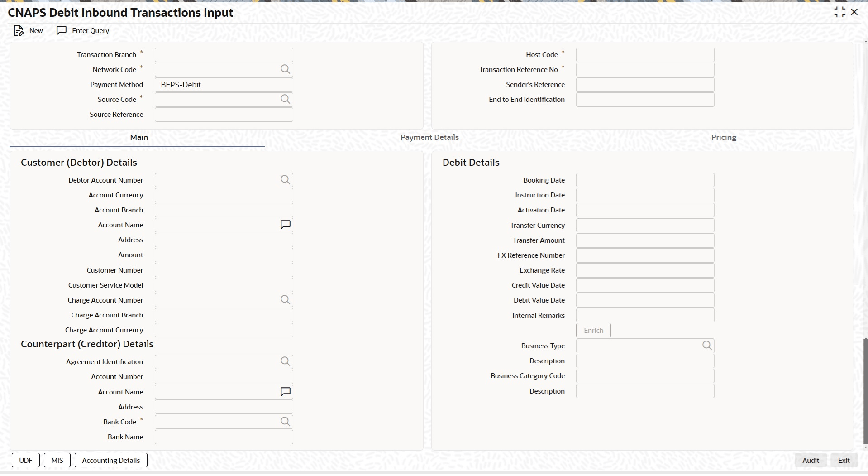This screenshot has height=476, width=868.
Task: Open Debtor Account Number search icon
Action: pos(285,180)
